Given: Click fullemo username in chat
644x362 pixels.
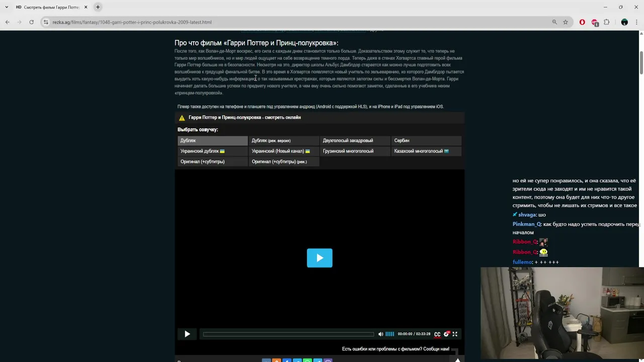Looking at the screenshot, I should click(x=522, y=262).
